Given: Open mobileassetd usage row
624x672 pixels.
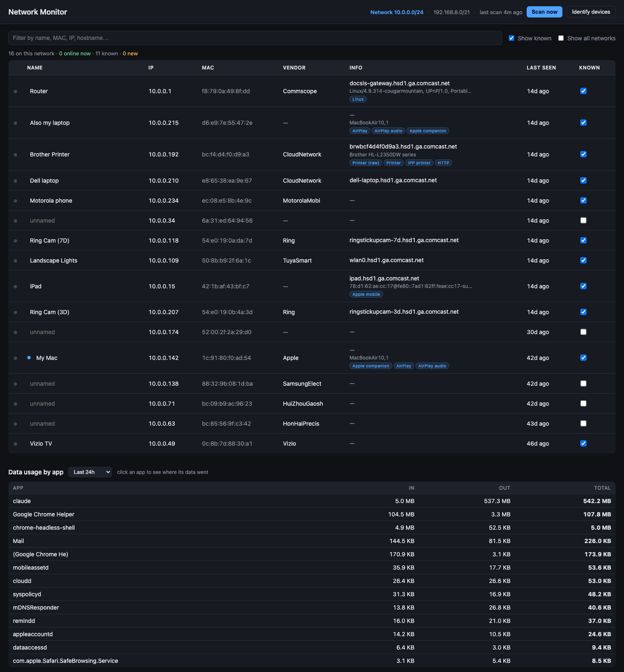Looking at the screenshot, I should pyautogui.click(x=312, y=568).
